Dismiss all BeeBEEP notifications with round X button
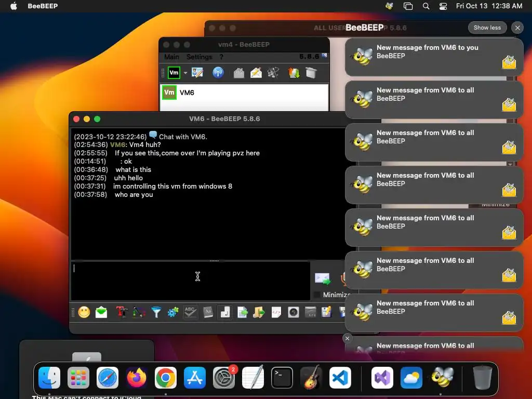532x399 pixels. tap(517, 28)
